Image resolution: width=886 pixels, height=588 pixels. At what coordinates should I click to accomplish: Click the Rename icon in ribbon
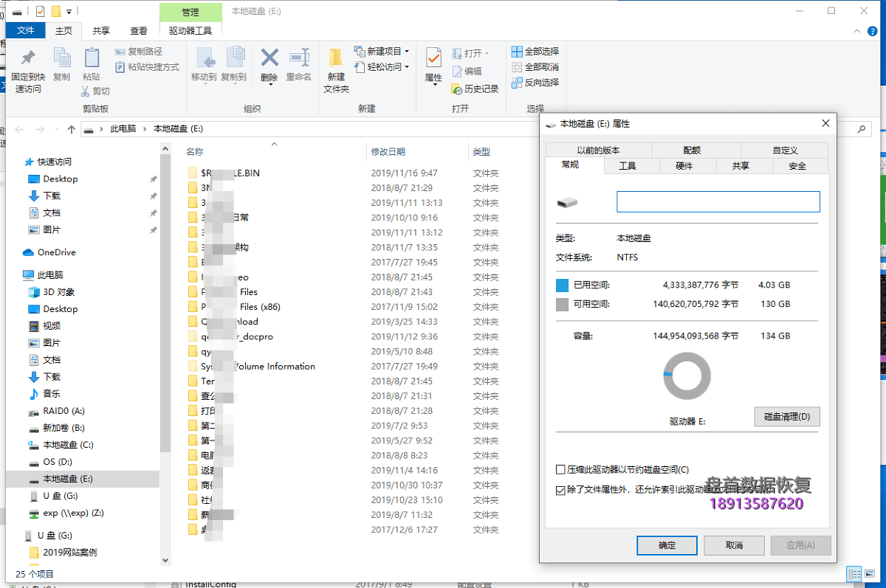(299, 60)
